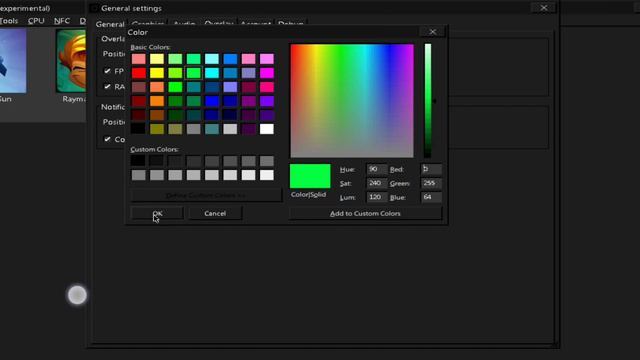The image size is (640, 360).
Task: Click the Color|Solid preview box
Action: click(x=310, y=176)
